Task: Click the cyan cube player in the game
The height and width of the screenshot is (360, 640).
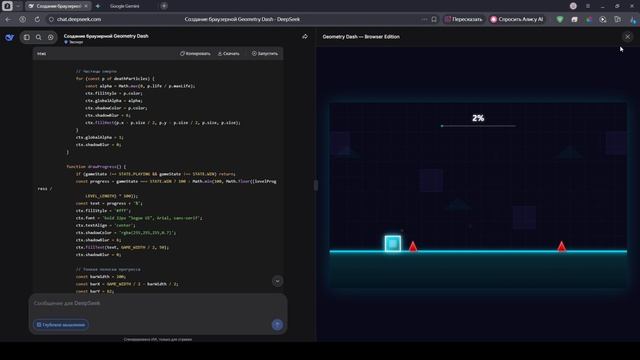Action: (x=393, y=243)
